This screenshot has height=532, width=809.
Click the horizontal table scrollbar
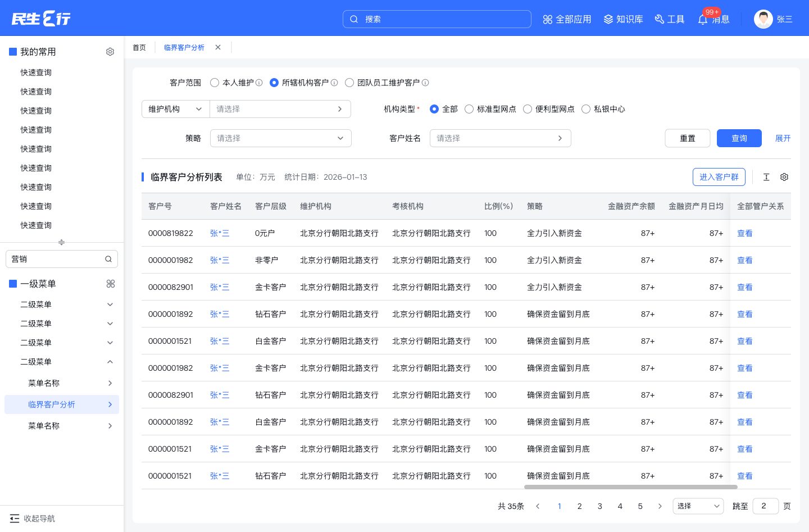(x=631, y=487)
